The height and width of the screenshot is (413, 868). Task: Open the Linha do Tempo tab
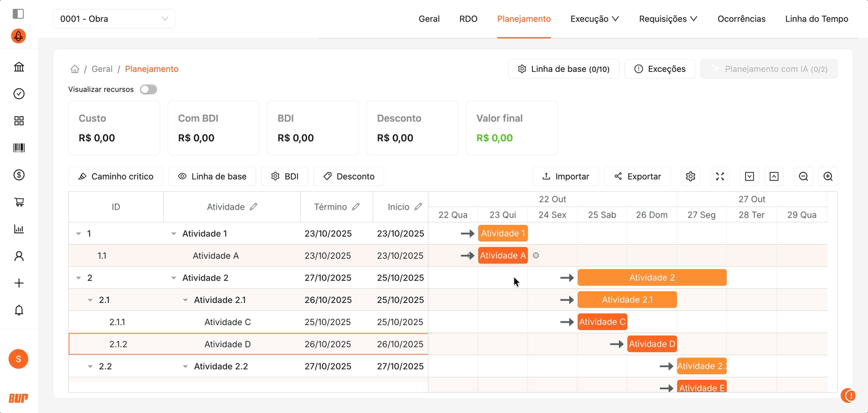(816, 19)
